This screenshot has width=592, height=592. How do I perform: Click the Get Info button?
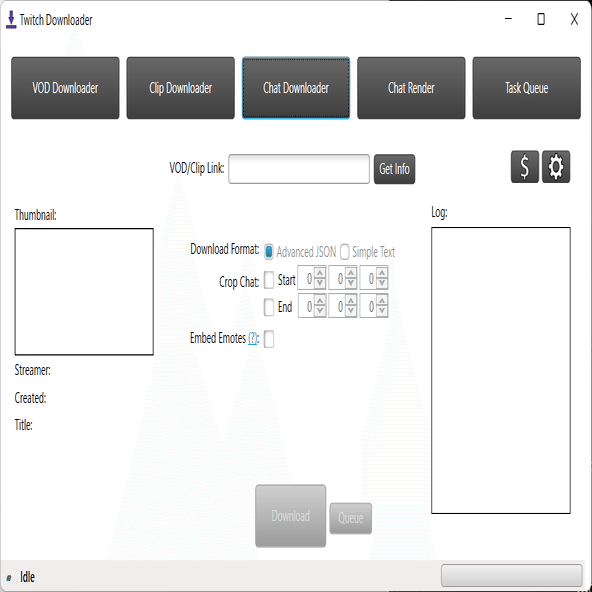point(395,169)
